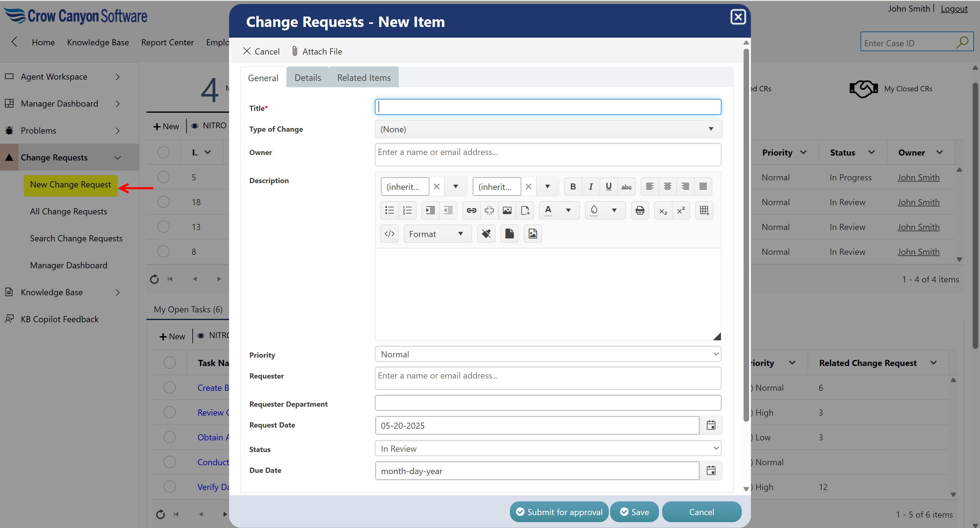Click the Insert table icon
This screenshot has width=980, height=528.
coord(704,210)
